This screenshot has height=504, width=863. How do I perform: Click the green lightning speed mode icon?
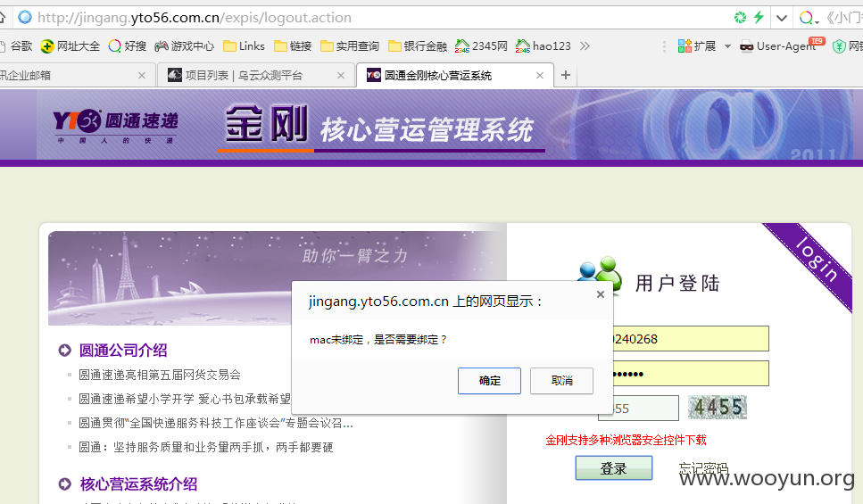coord(759,18)
